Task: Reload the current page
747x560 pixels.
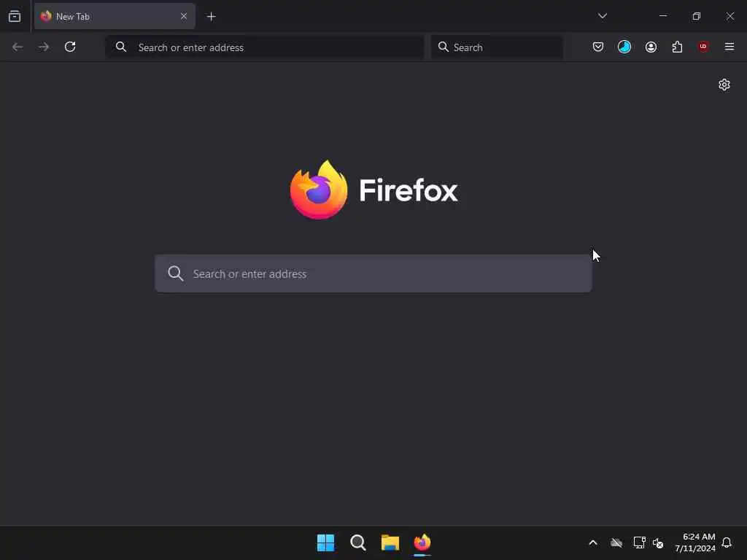Action: pos(70,47)
